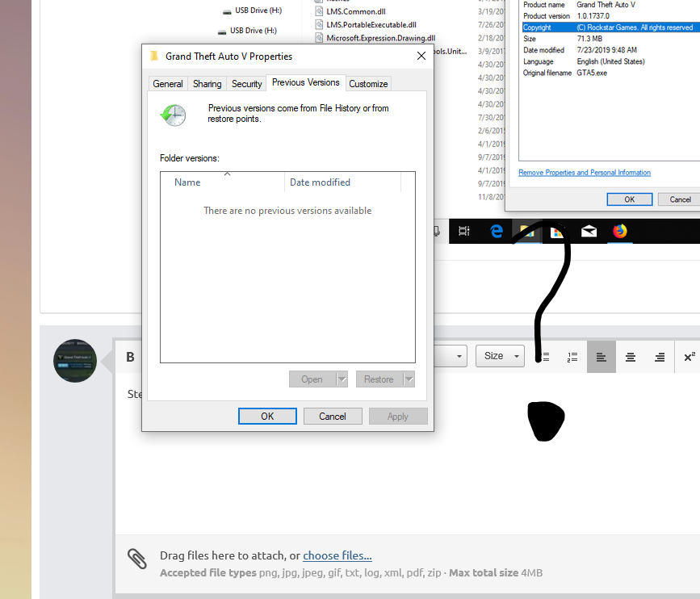Click the LMS.PortableExecutable.dll file icon
The width and height of the screenshot is (700, 599).
click(319, 24)
